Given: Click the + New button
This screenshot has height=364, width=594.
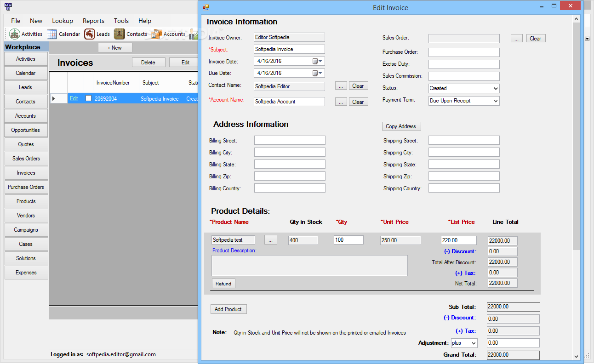Looking at the screenshot, I should tap(115, 48).
